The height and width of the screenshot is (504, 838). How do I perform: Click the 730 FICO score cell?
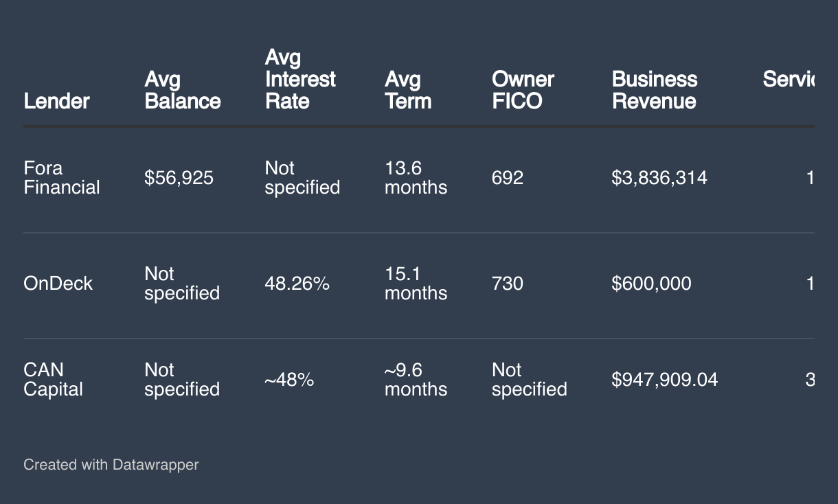coord(507,284)
